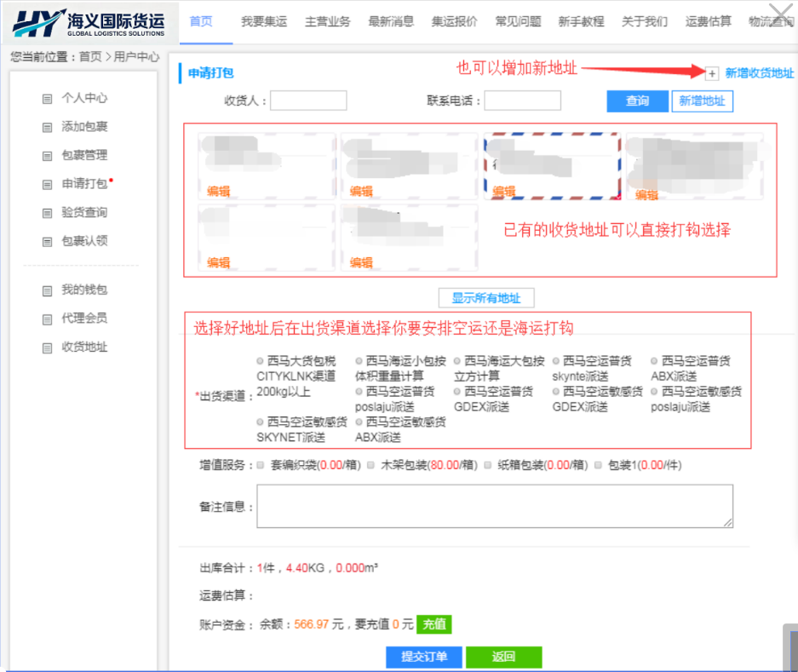Click the blue 查询 button
Viewport: 798px width, 672px height.
coord(637,101)
